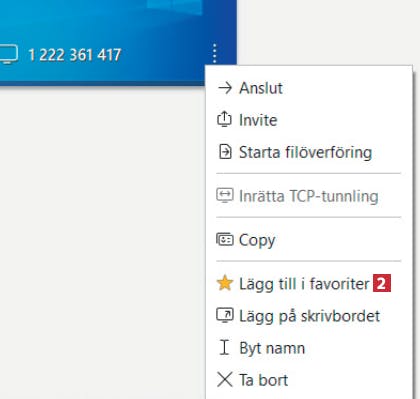The height and width of the screenshot is (399, 420).
Task: Open the three-dot menu on the device tile
Action: tap(215, 53)
